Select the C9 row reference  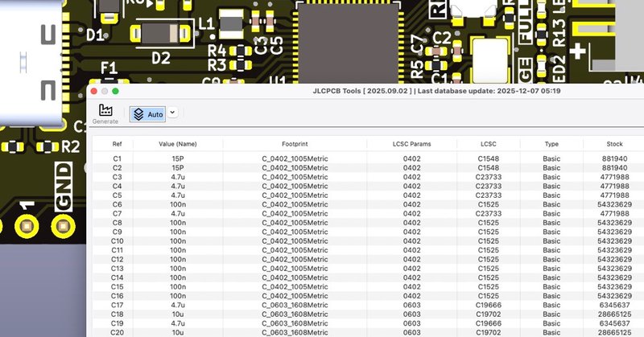coord(117,232)
